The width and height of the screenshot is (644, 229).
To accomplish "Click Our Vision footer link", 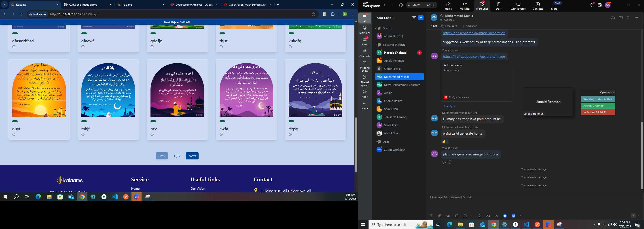I will pyautogui.click(x=198, y=189).
